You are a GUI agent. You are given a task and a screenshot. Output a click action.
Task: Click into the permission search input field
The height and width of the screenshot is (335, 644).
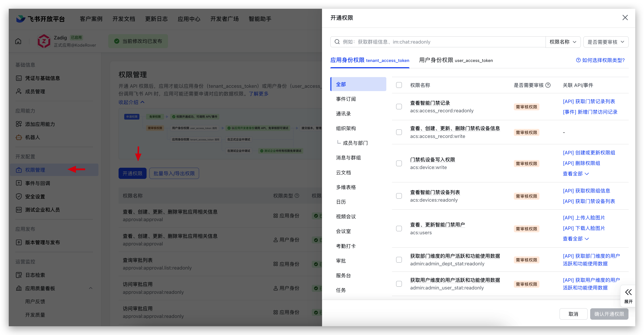(440, 42)
